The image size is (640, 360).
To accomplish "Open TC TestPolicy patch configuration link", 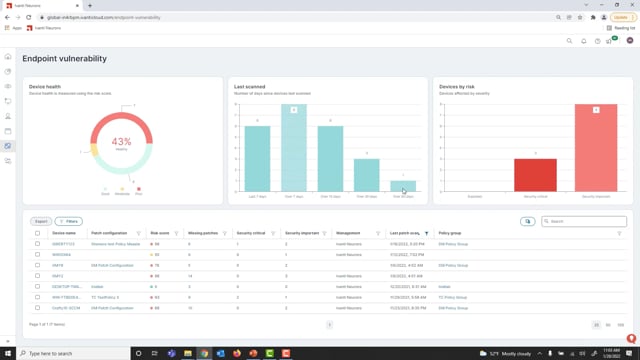I will (x=105, y=298).
